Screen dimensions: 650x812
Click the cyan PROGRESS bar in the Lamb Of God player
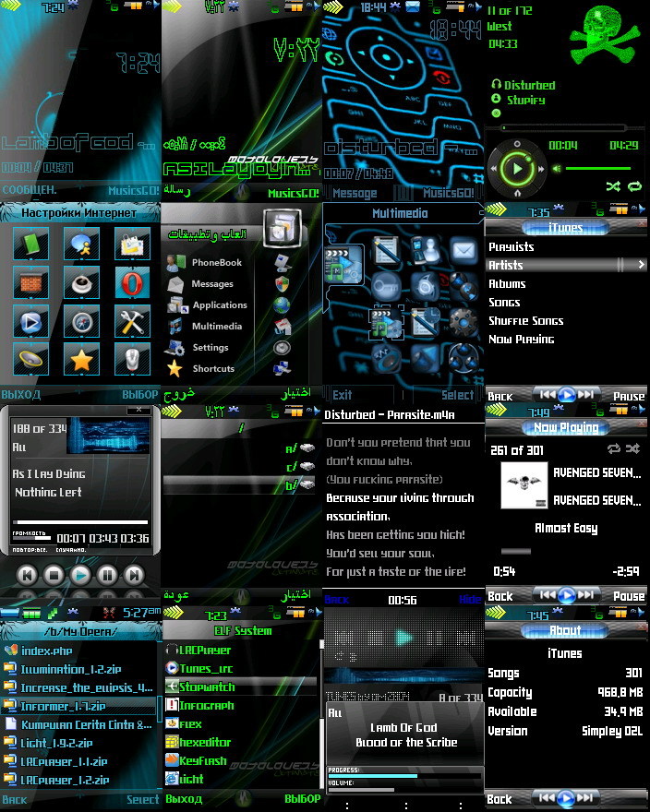coord(404,776)
